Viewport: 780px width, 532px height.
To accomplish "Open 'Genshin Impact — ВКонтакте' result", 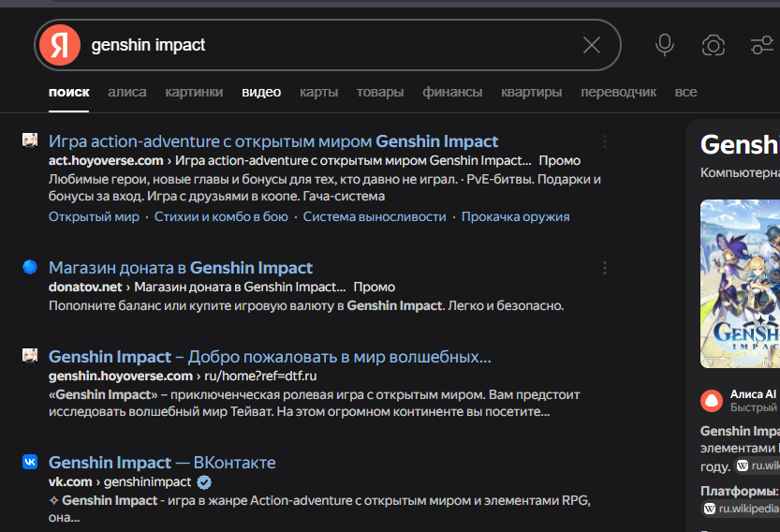I will (x=161, y=463).
